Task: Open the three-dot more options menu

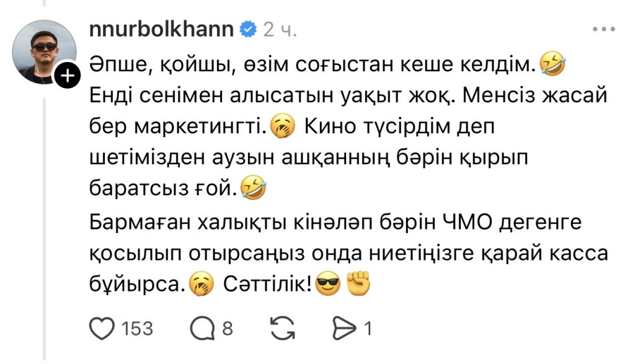Action: tap(604, 29)
